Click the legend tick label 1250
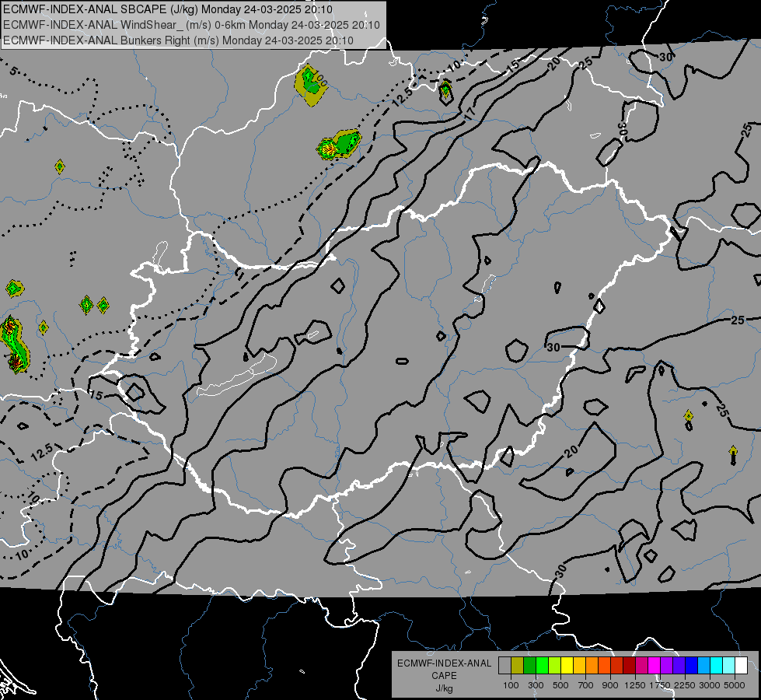The height and width of the screenshot is (700, 761). (635, 685)
